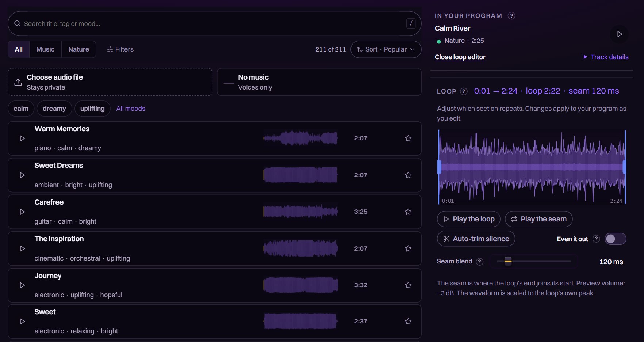The width and height of the screenshot is (644, 342).
Task: Open help icon next to Loop
Action: (464, 91)
